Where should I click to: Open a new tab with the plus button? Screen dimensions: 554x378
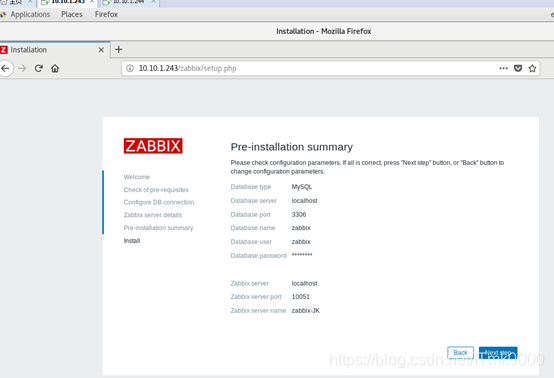click(119, 49)
